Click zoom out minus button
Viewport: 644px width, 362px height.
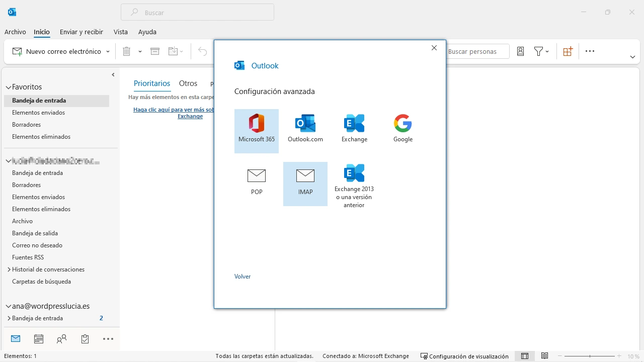click(560, 356)
